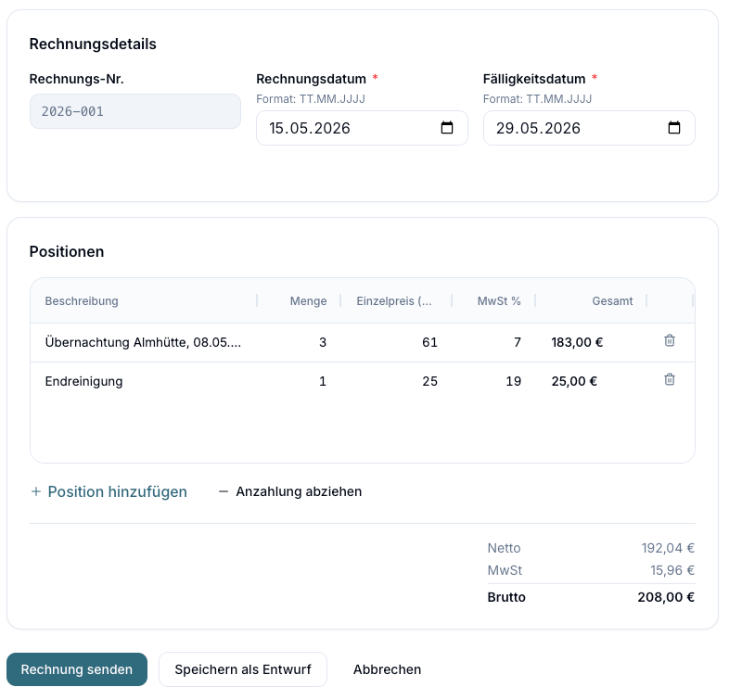Edit quantity 3 in Übernachtung row
This screenshot has height=700, width=729.
click(299, 342)
